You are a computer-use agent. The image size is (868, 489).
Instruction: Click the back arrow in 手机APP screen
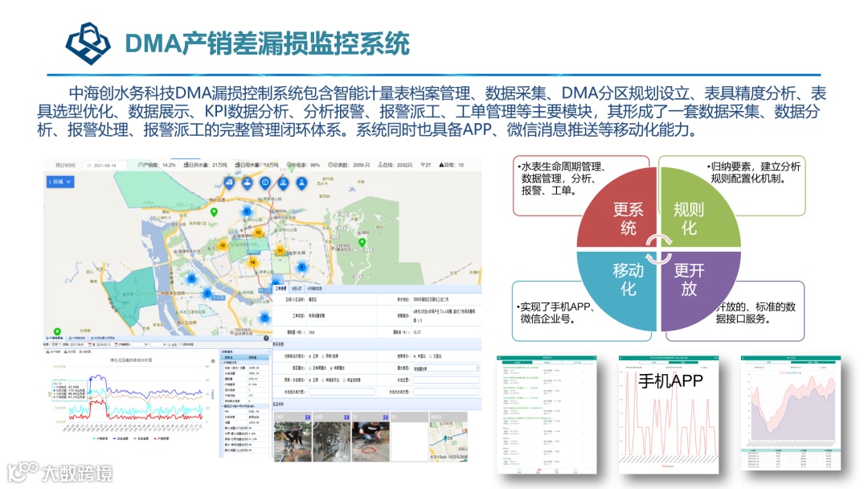(621, 358)
